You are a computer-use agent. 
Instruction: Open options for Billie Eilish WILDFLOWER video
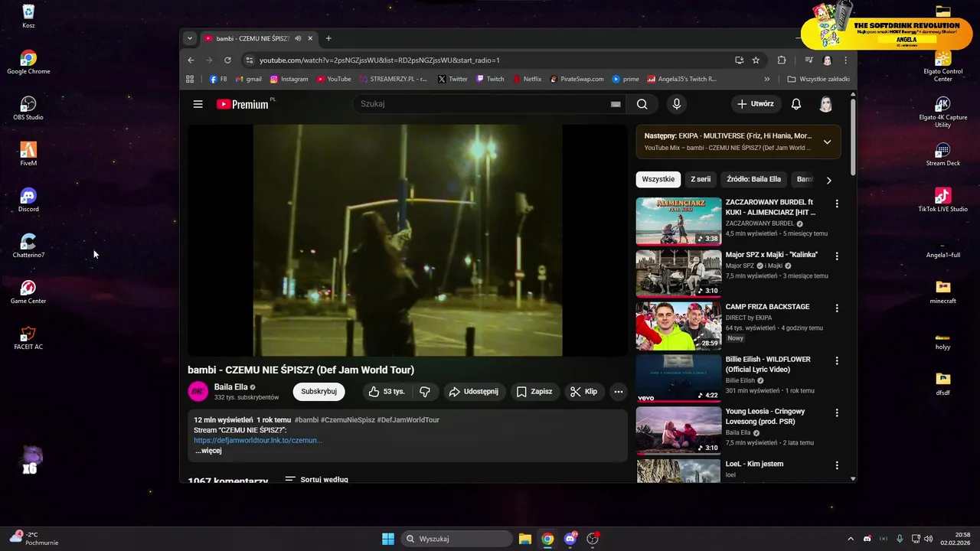tap(837, 360)
